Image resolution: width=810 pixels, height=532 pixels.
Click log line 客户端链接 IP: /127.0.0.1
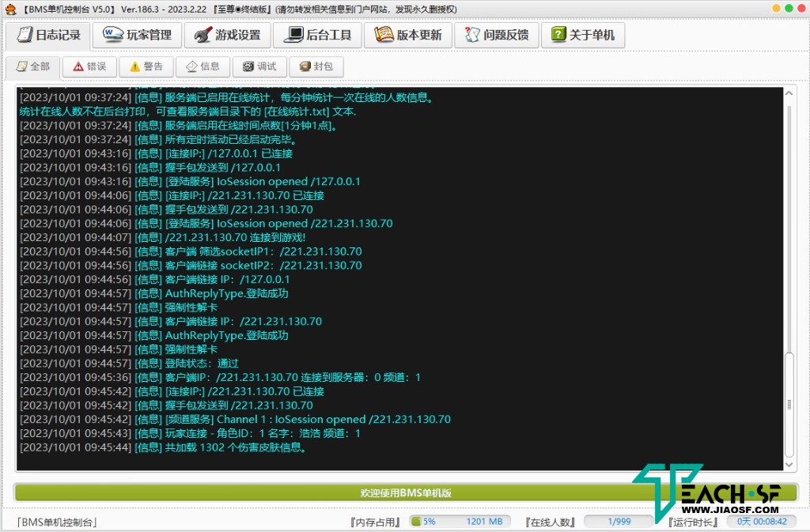[x=154, y=279]
